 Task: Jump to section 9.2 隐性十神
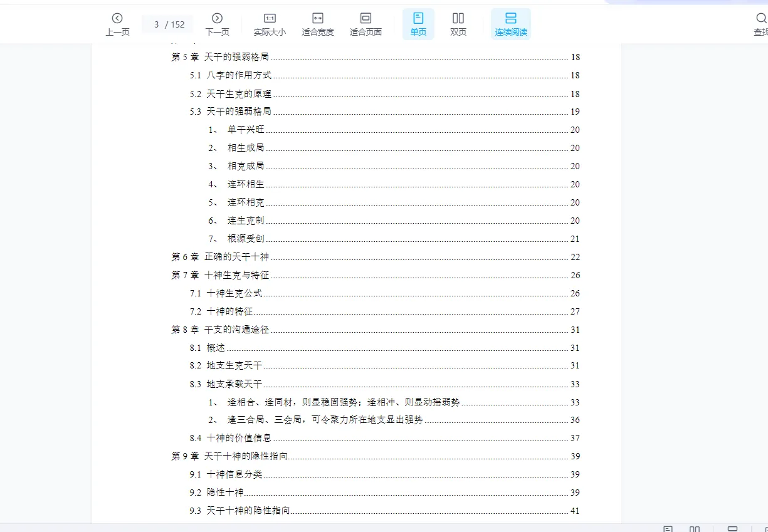click(225, 493)
